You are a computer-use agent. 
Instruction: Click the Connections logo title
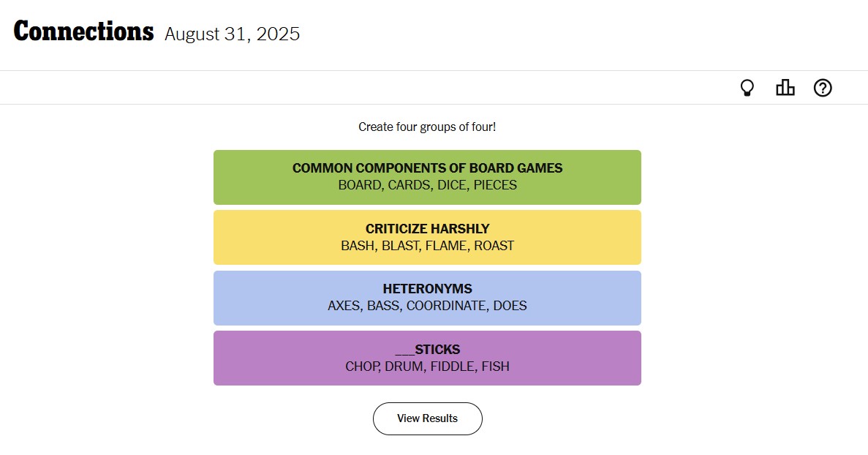click(83, 32)
